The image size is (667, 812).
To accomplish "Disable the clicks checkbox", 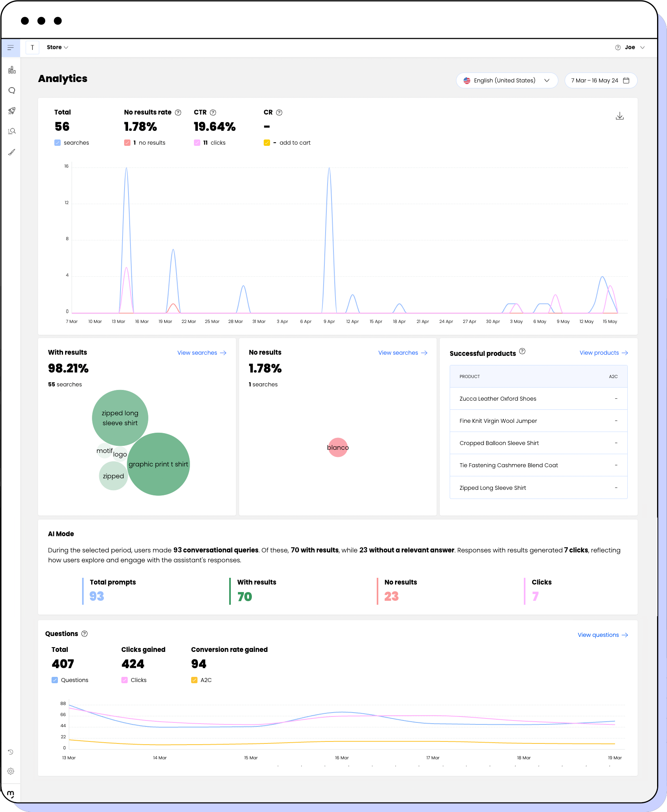I will coord(197,142).
